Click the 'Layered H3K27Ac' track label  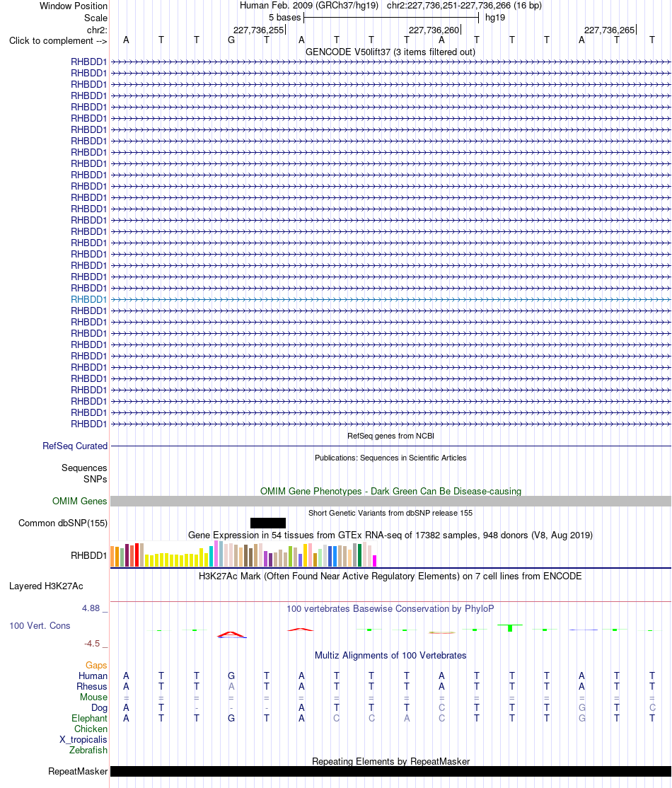click(x=46, y=586)
